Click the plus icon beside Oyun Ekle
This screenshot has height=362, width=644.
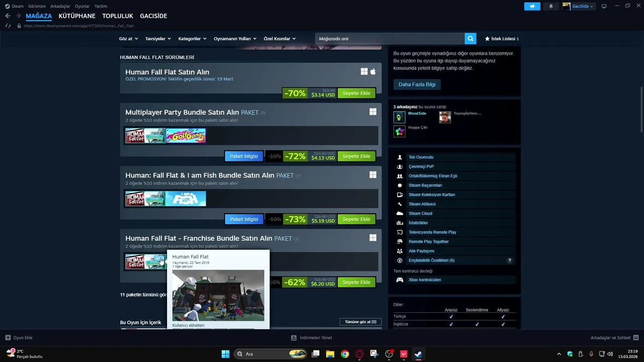tap(8, 338)
